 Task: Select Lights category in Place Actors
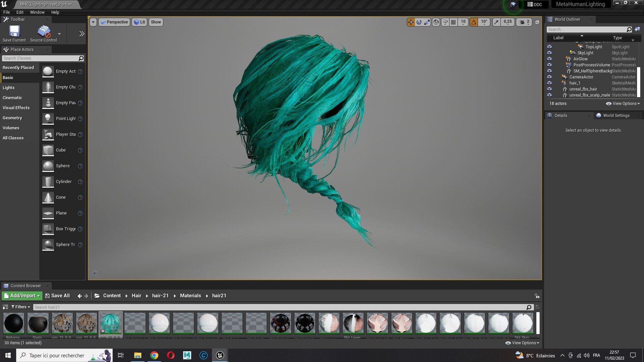coord(9,88)
